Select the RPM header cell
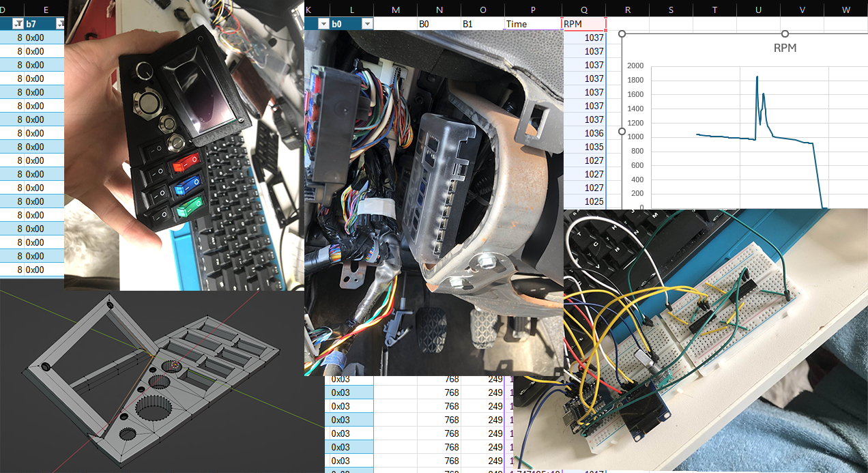Screen dimensions: 868x473 (584, 24)
